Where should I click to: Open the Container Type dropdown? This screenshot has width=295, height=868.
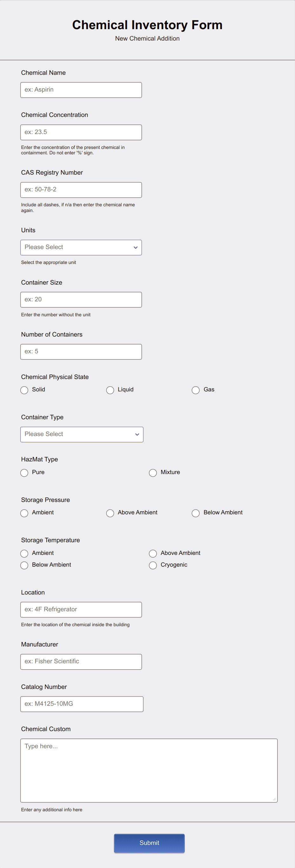point(82,434)
